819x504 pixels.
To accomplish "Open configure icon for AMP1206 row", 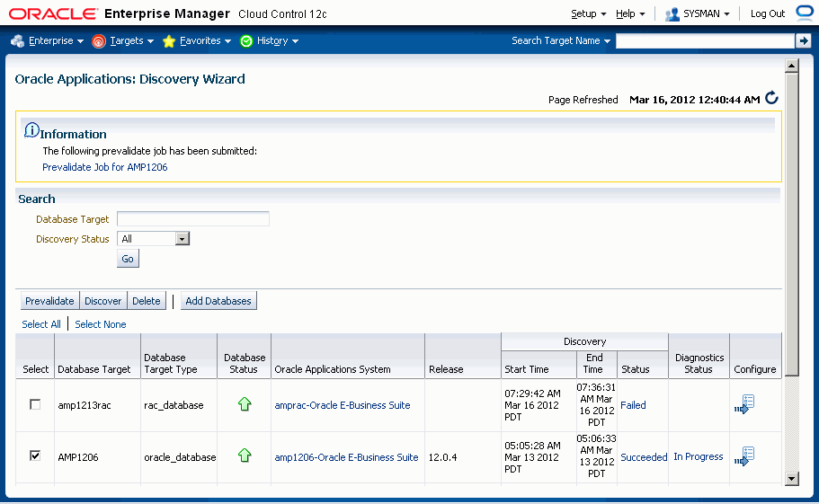I will (x=744, y=456).
